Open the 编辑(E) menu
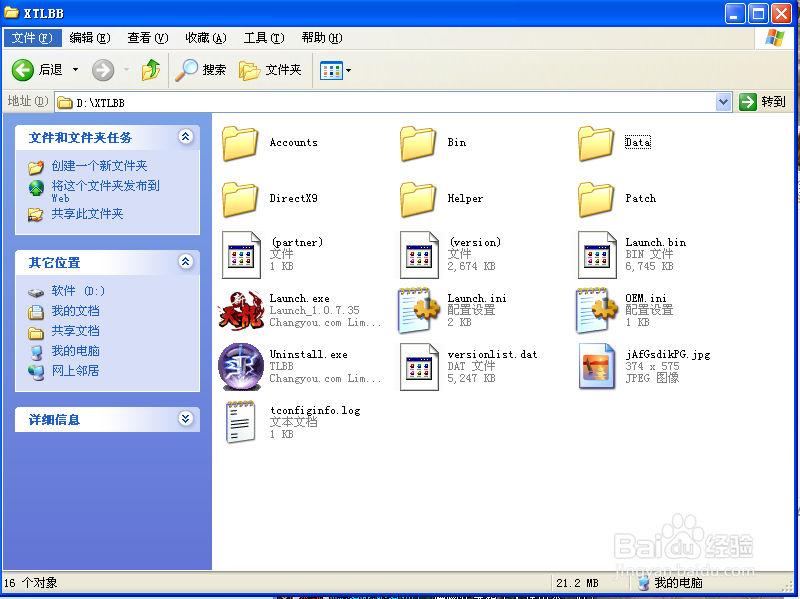The height and width of the screenshot is (599, 800). [90, 38]
